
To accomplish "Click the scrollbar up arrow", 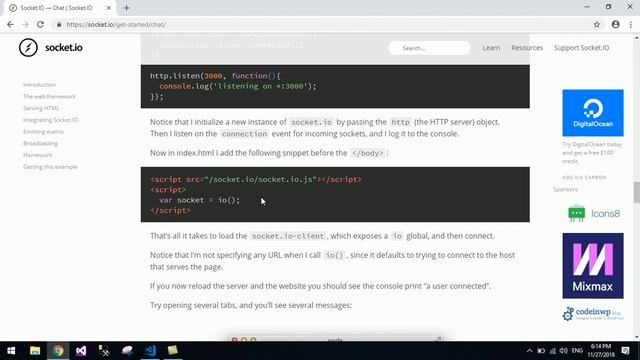I will [636, 38].
